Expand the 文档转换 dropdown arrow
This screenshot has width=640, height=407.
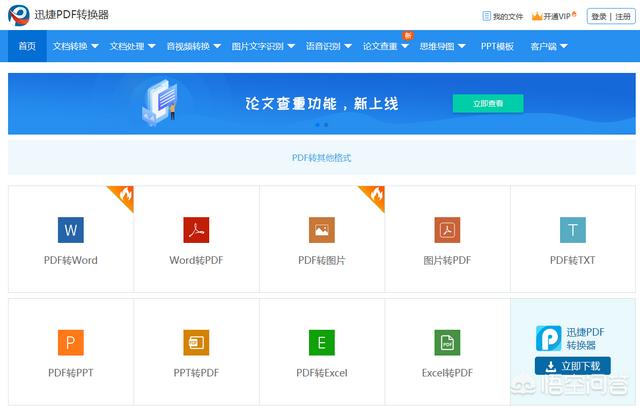(x=95, y=46)
